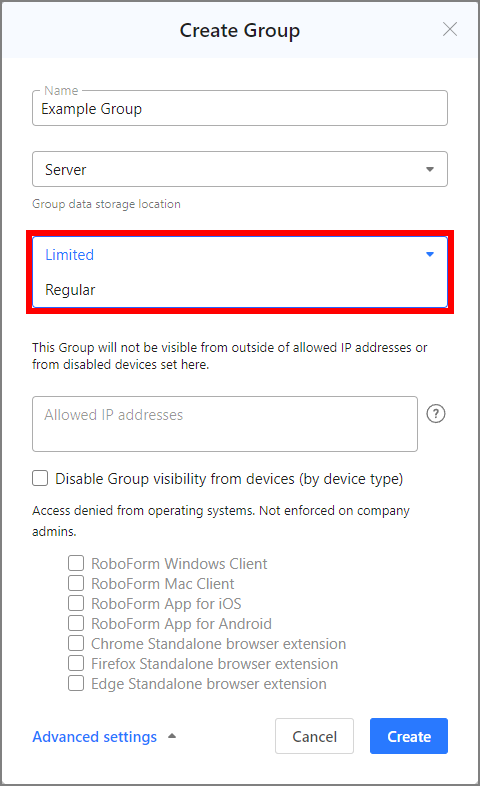Check RoboForm App for Android
The image size is (480, 786).
pyautogui.click(x=76, y=623)
